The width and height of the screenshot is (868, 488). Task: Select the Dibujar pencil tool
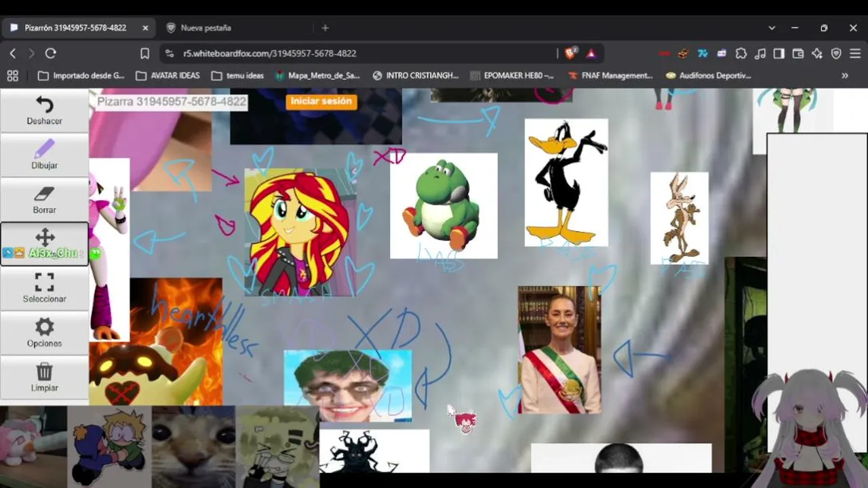[44, 155]
